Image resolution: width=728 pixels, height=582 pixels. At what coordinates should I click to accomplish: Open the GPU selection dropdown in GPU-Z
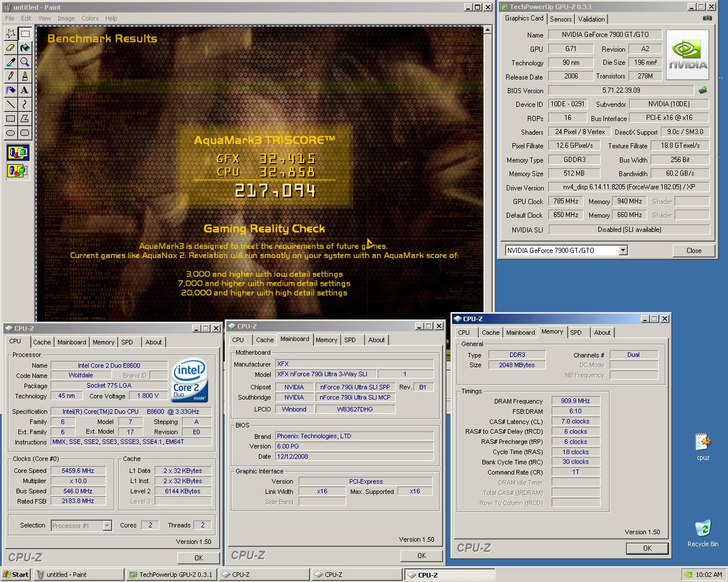pos(623,250)
